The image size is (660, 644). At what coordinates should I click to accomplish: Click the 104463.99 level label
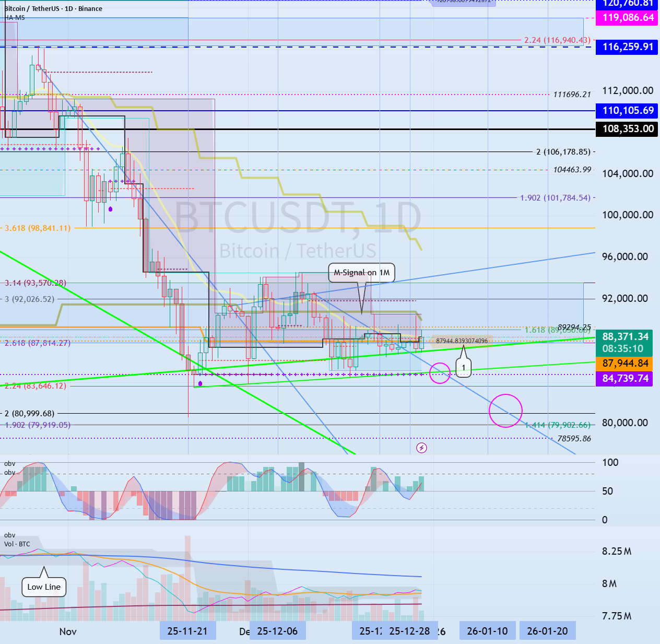(572, 170)
